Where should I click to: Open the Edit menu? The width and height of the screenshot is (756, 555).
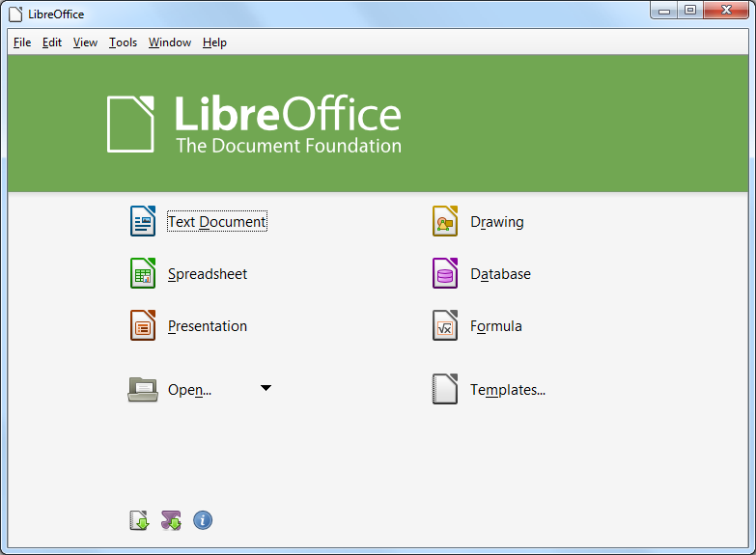52,42
